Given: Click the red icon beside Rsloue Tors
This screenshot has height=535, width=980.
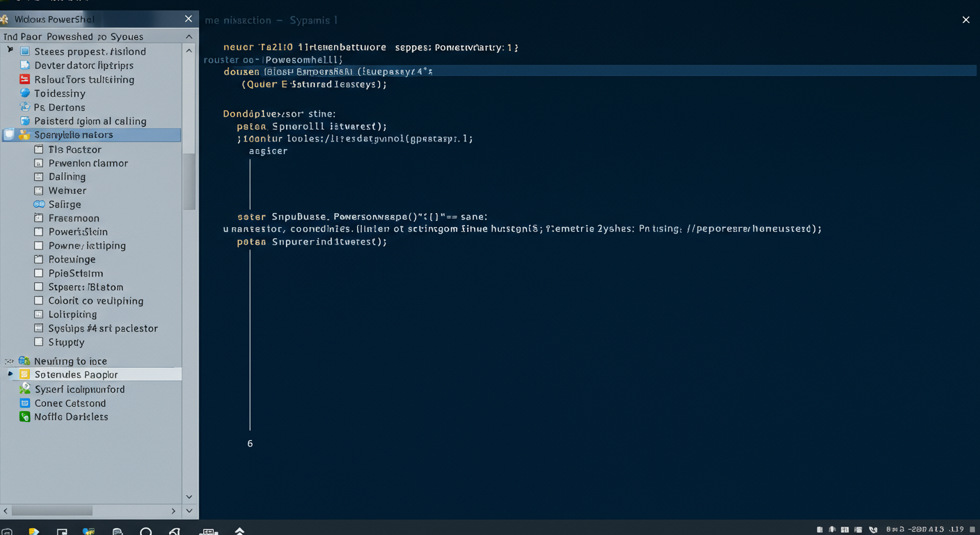Looking at the screenshot, I should tap(25, 79).
